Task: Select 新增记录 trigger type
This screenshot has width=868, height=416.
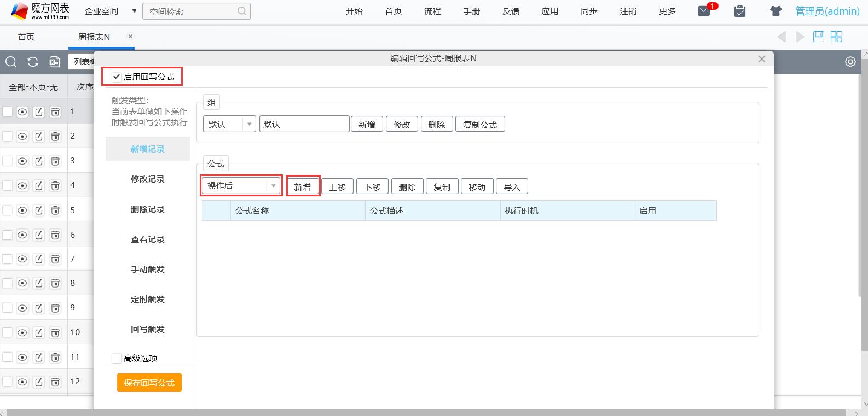Action: 148,149
